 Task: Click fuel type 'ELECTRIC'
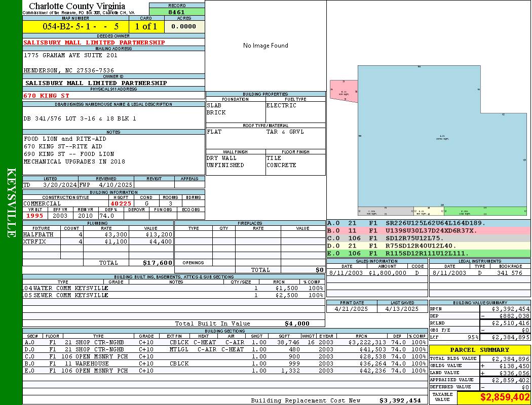tap(281, 105)
